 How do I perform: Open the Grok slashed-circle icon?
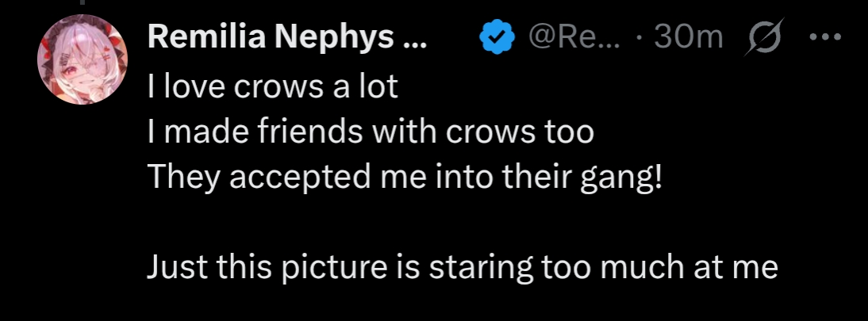[x=763, y=38]
